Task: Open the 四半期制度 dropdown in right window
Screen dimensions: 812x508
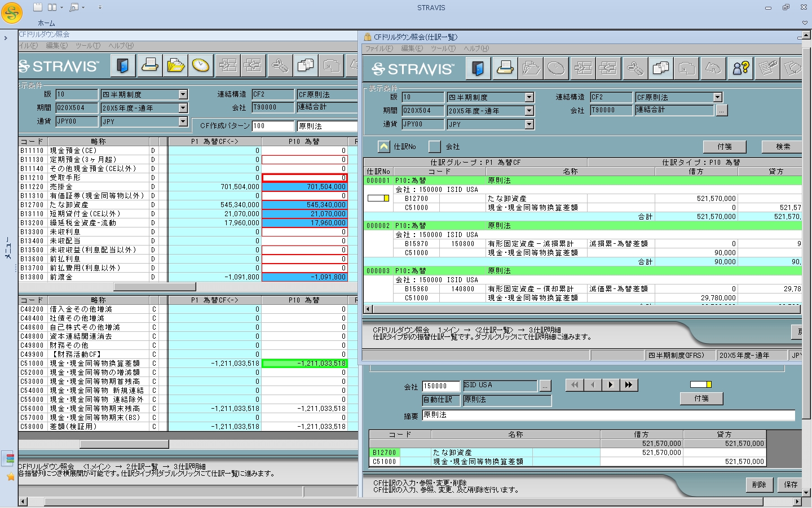Action: 529,97
